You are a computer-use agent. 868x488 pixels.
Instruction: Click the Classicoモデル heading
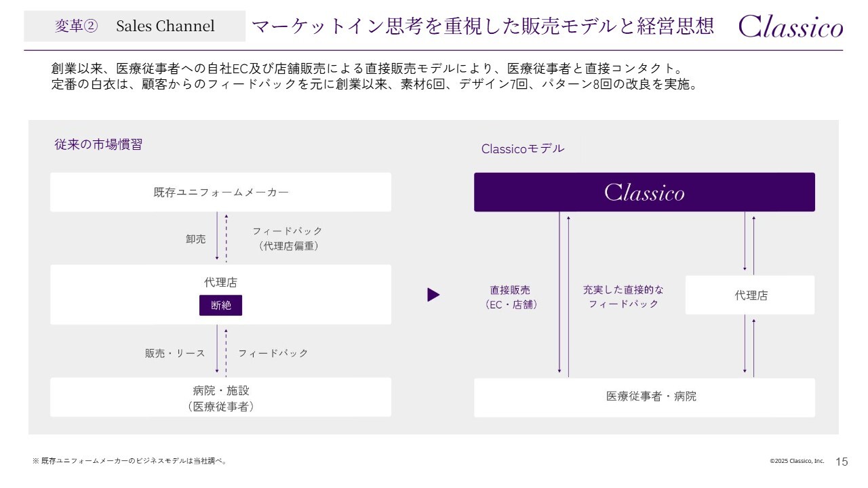coord(522,148)
